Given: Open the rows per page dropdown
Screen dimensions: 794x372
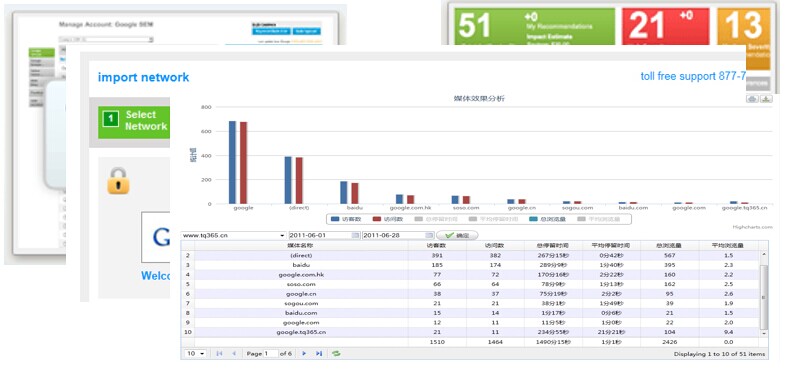Looking at the screenshot, I should pos(195,354).
